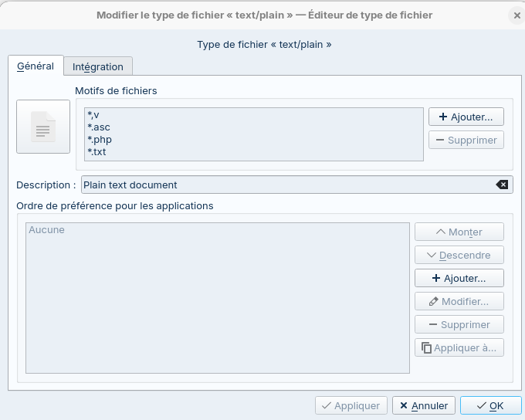525x420 pixels.
Task: Move the application up with Monter
Action: (459, 232)
